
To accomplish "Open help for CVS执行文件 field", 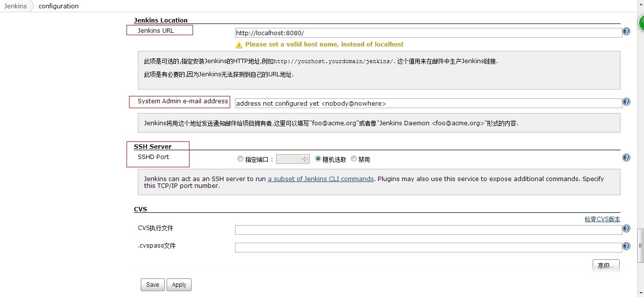I will tap(626, 228).
